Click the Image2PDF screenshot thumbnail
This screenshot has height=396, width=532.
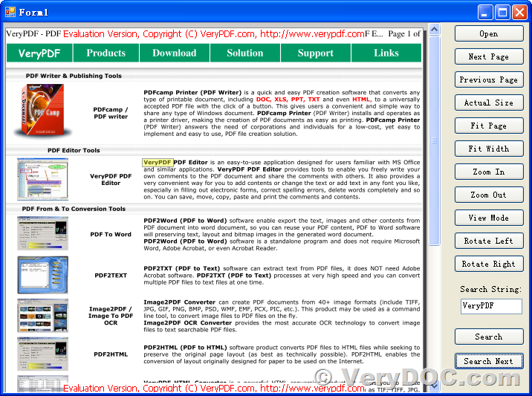(x=43, y=316)
